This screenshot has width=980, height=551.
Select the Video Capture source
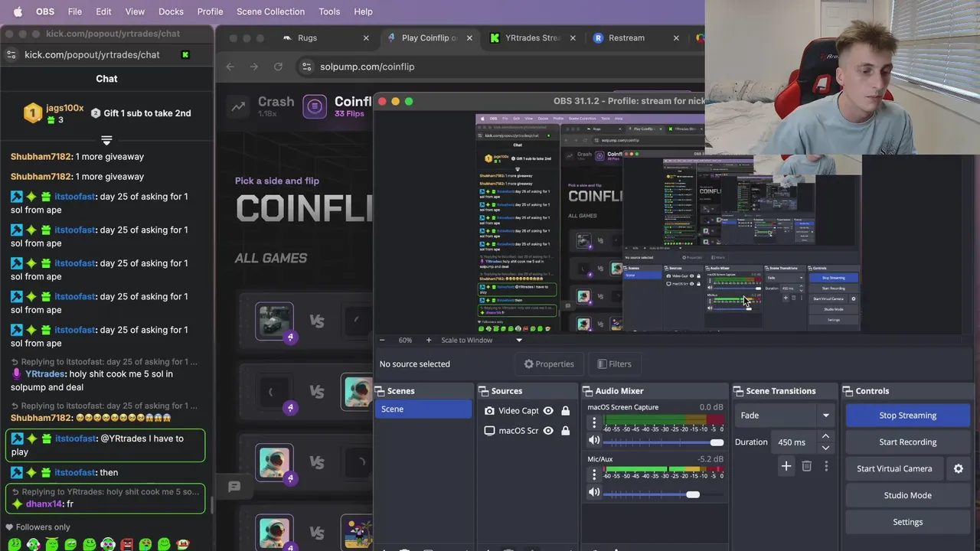518,411
